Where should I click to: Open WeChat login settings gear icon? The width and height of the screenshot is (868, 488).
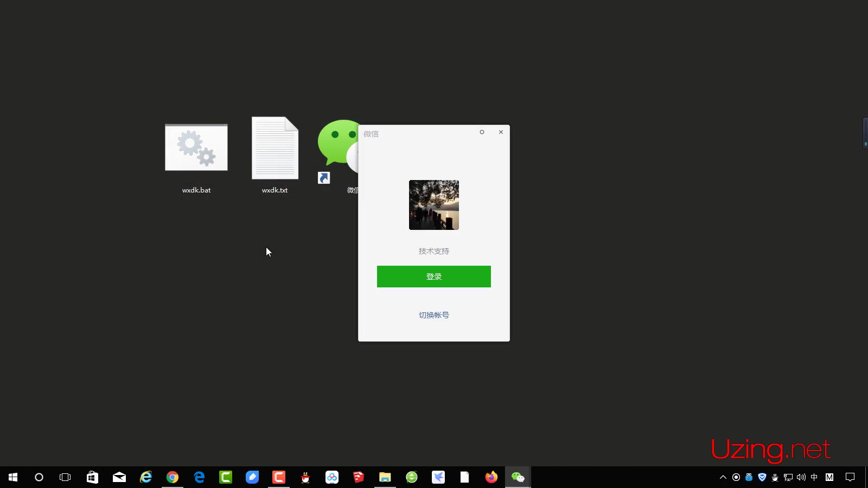tap(482, 132)
